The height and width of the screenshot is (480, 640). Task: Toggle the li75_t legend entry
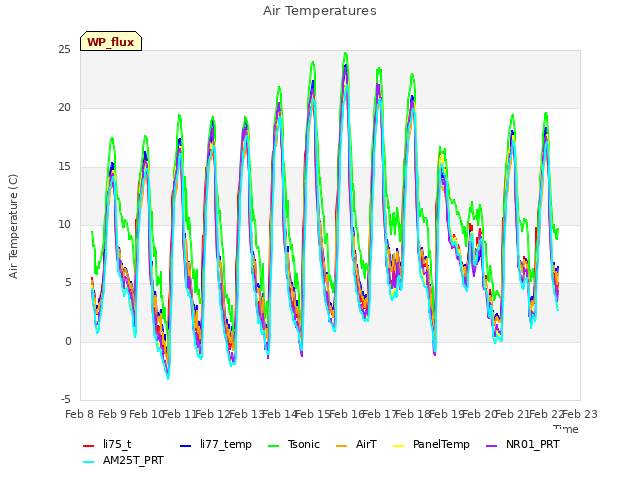pos(107,444)
